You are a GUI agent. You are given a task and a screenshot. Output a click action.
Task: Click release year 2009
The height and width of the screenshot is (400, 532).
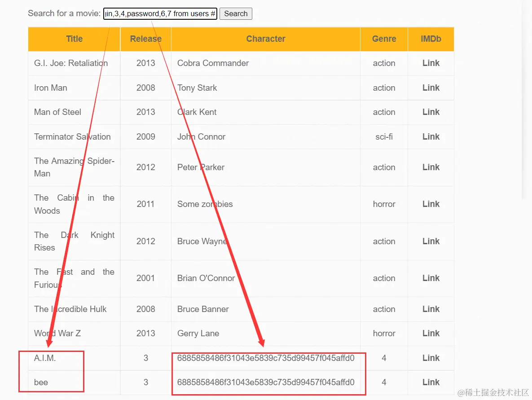(x=145, y=137)
